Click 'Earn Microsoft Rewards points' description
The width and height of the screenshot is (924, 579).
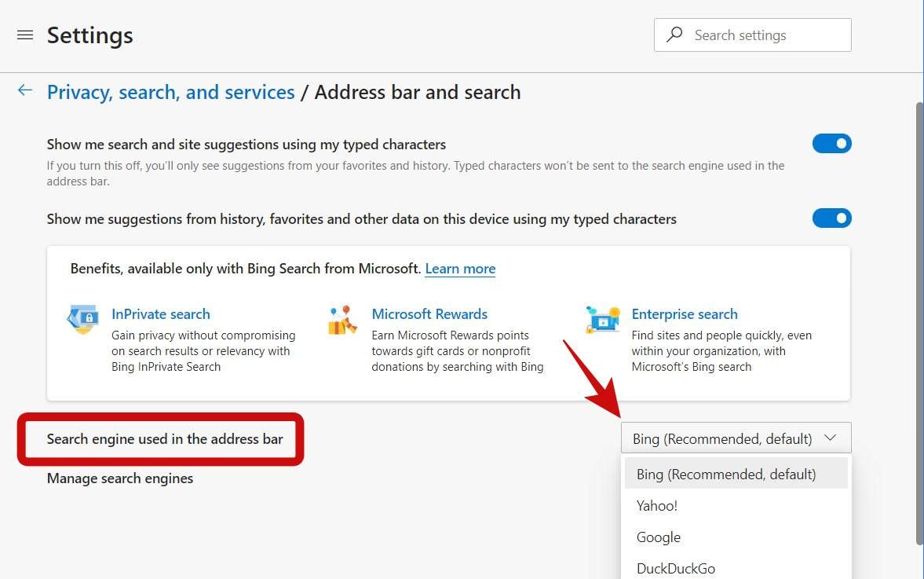(457, 351)
